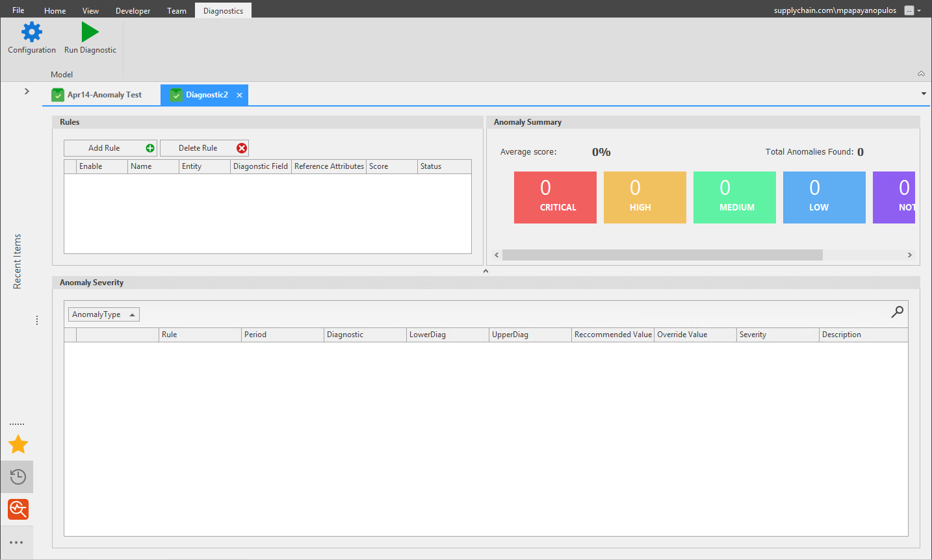Click the Diagnostic2 tab green icon

pos(176,95)
